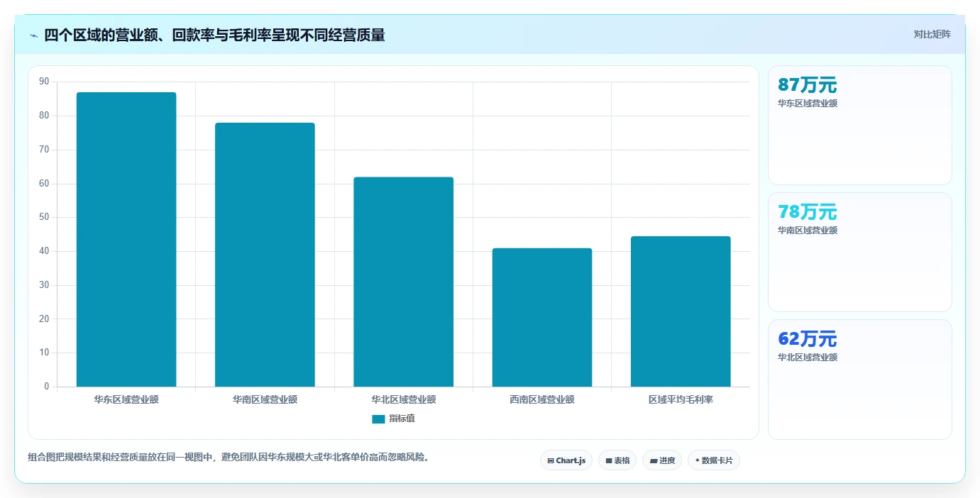Click the x-axis label 华南区域营业额

(265, 399)
